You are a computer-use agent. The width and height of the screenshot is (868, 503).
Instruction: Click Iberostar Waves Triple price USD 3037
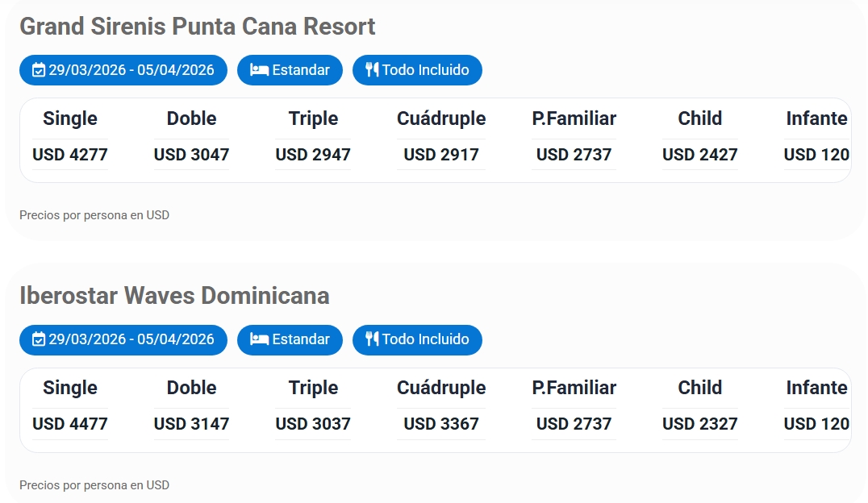tap(313, 424)
